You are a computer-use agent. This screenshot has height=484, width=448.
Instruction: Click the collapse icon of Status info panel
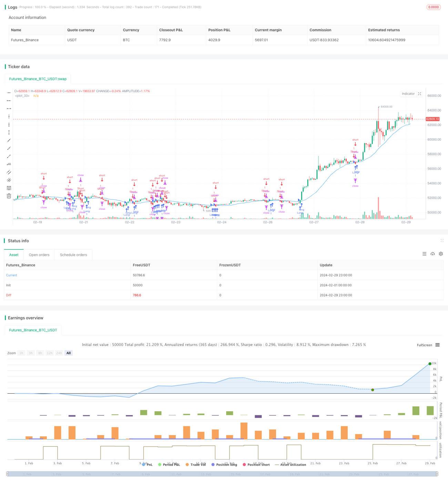[x=442, y=240]
